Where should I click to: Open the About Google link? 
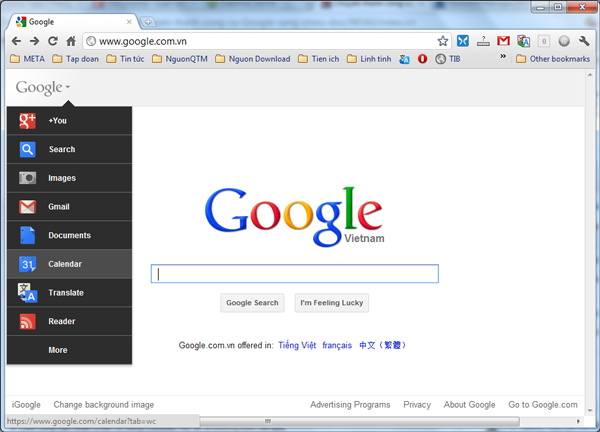pos(470,405)
